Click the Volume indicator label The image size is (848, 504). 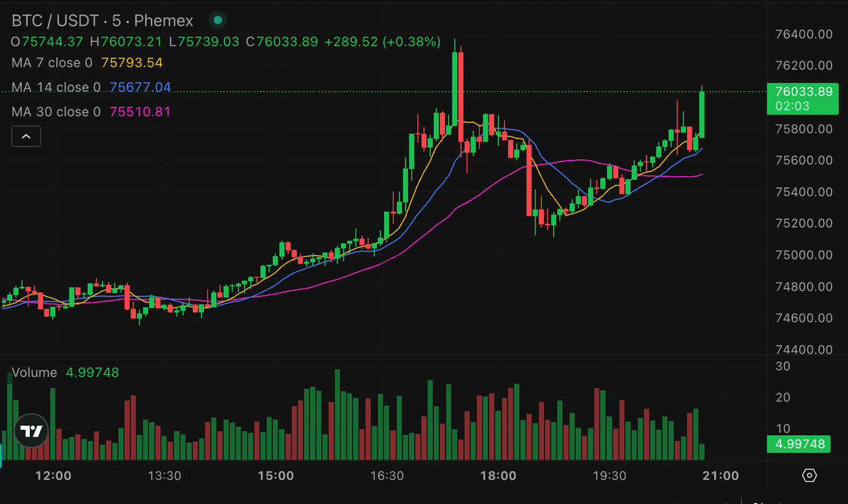[x=34, y=372]
